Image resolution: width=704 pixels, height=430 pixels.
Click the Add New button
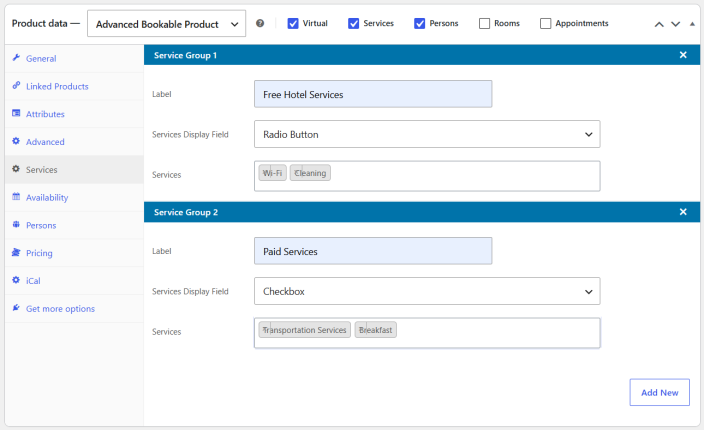pyautogui.click(x=660, y=392)
